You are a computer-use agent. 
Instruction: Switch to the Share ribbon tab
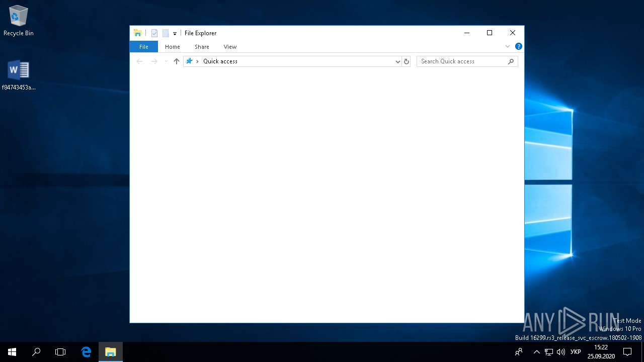(x=202, y=47)
